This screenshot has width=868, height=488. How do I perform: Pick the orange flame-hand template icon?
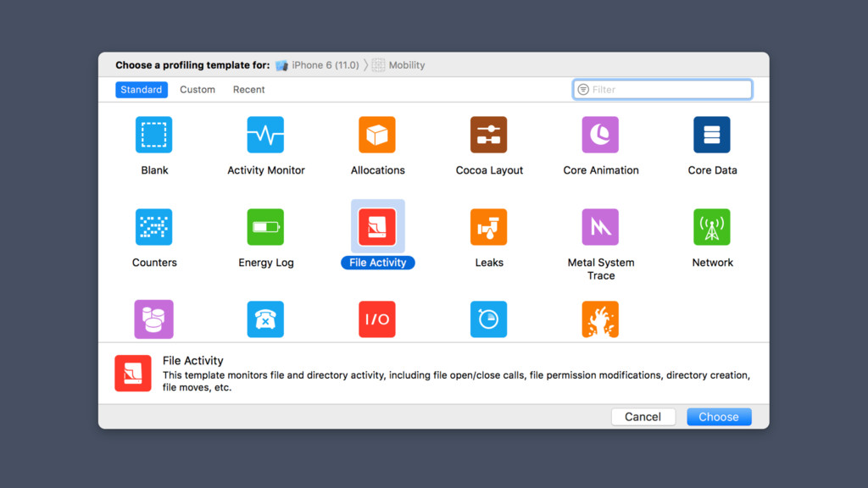point(600,319)
